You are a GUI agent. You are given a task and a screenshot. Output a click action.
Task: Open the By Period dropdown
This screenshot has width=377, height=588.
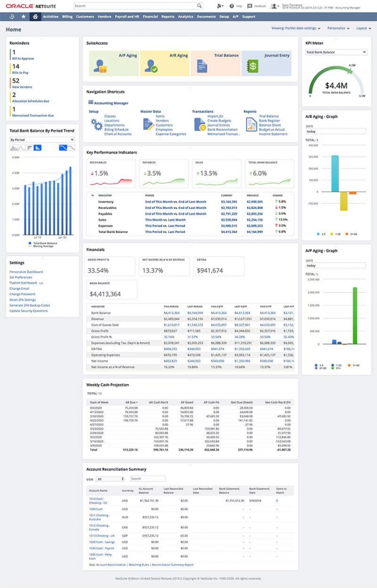(x=42, y=140)
